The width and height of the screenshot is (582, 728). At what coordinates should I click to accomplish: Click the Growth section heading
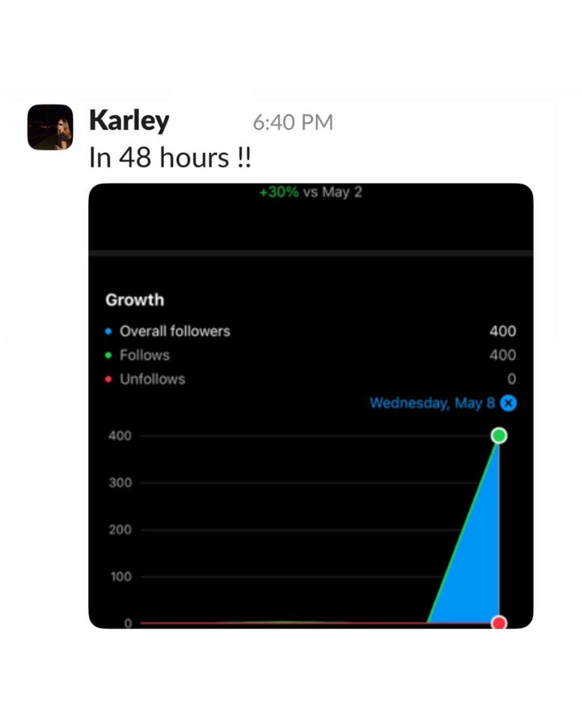tap(135, 300)
